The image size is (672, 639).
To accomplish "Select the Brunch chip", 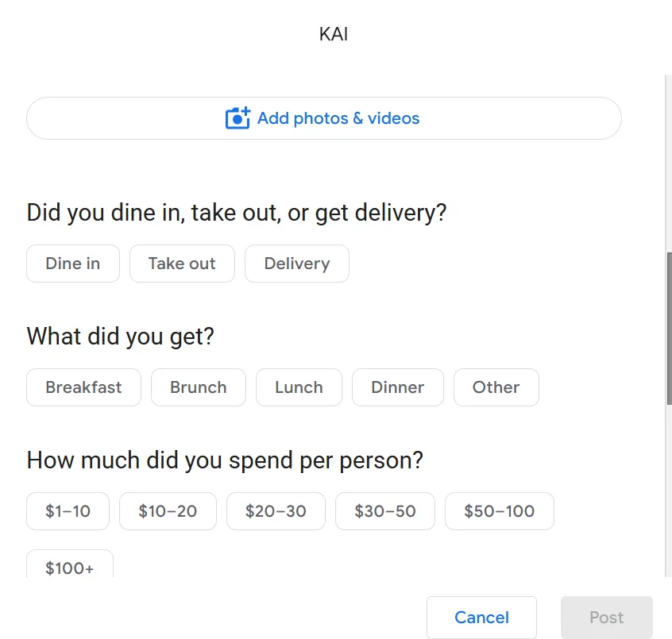I will click(x=198, y=387).
